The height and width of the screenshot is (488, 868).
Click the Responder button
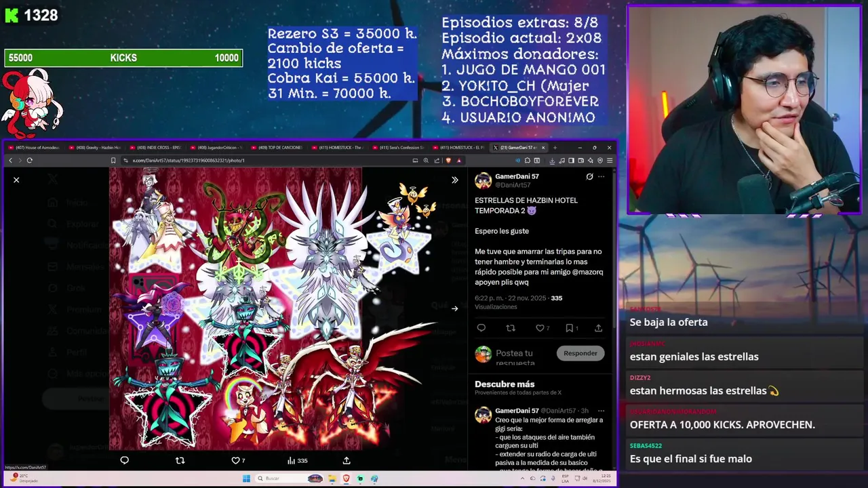click(580, 353)
